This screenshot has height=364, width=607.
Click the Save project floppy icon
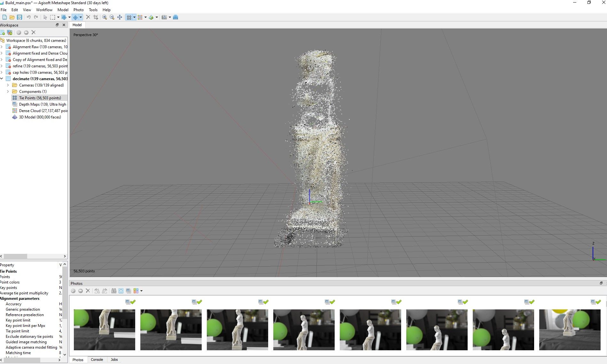[19, 17]
